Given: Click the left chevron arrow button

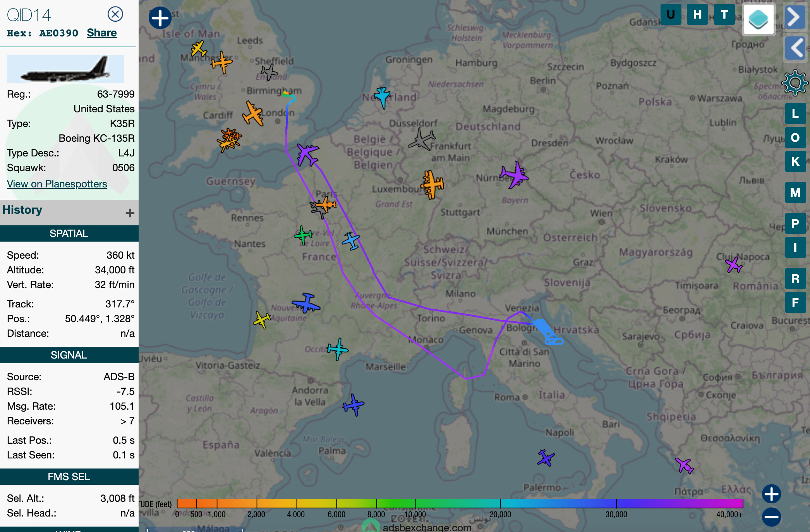Looking at the screenshot, I should tap(795, 48).
